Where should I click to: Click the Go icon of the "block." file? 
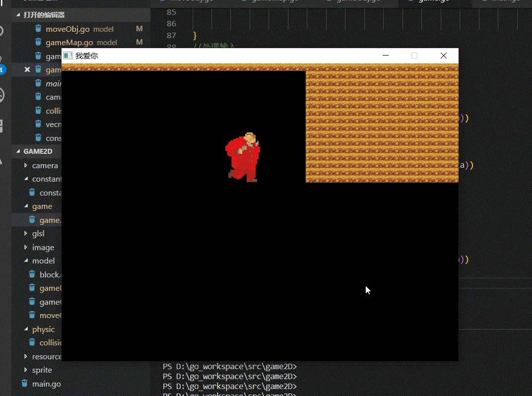pyautogui.click(x=32, y=274)
